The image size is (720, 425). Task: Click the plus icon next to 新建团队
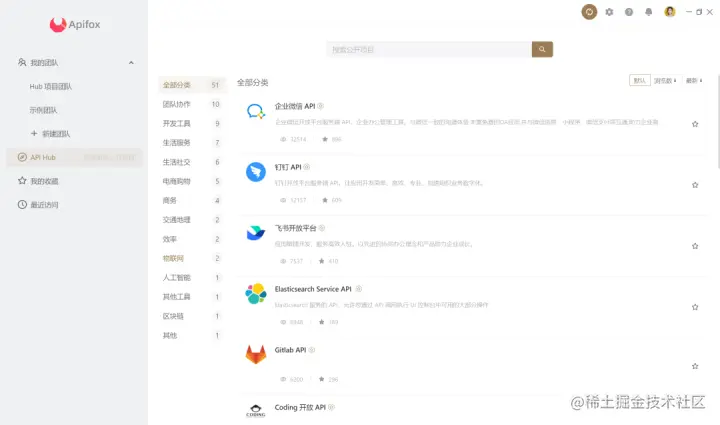click(x=34, y=134)
